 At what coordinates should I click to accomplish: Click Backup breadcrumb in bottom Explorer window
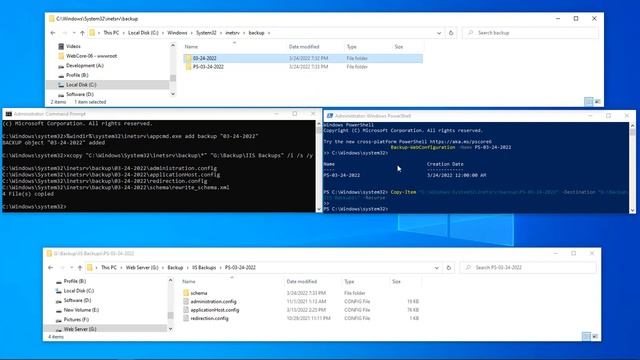point(175,268)
